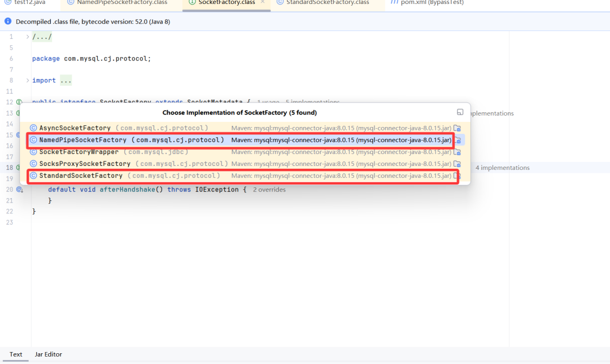
Task: Choose the SocketFactoryWrapper implementation
Action: (x=245, y=152)
